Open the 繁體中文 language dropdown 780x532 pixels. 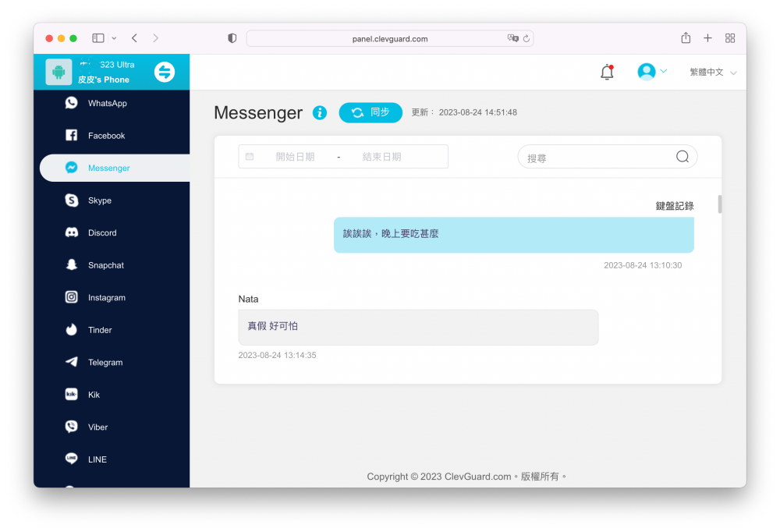712,73
